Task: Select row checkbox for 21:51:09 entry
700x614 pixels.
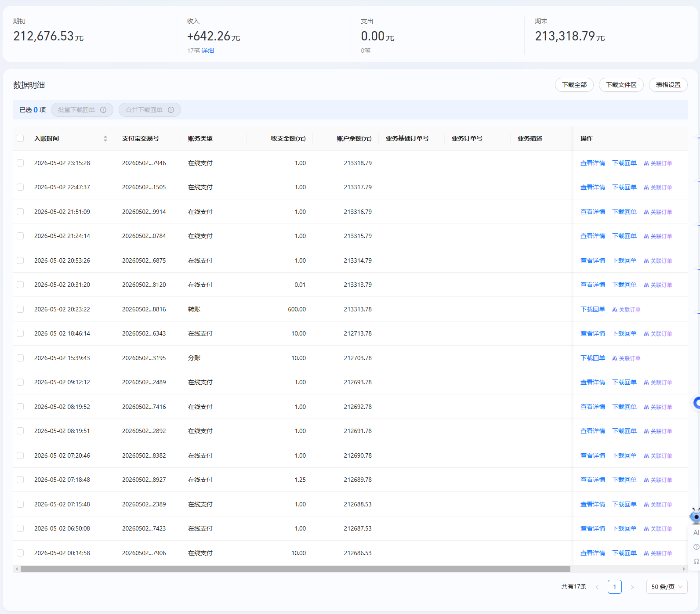Action: click(x=20, y=212)
